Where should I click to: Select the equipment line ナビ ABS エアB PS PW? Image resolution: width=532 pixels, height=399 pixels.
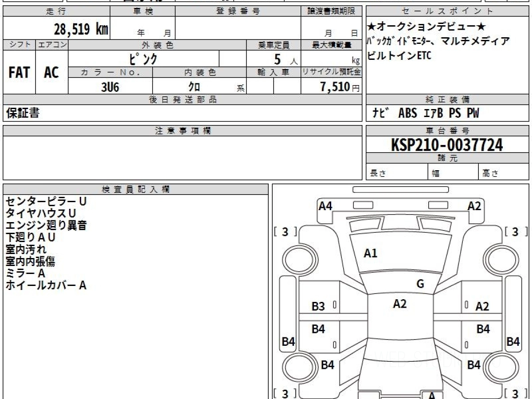coord(426,113)
